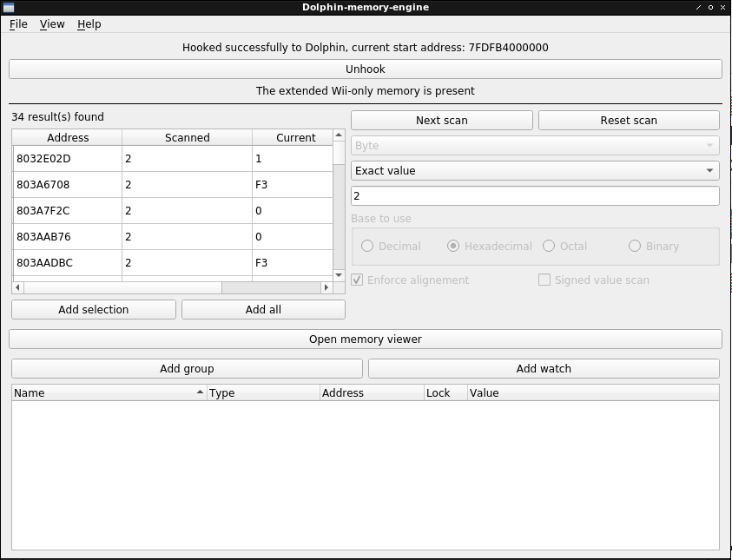Click the results horizontal scroll left arrow
Image resolution: width=732 pixels, height=560 pixels.
pyautogui.click(x=17, y=287)
